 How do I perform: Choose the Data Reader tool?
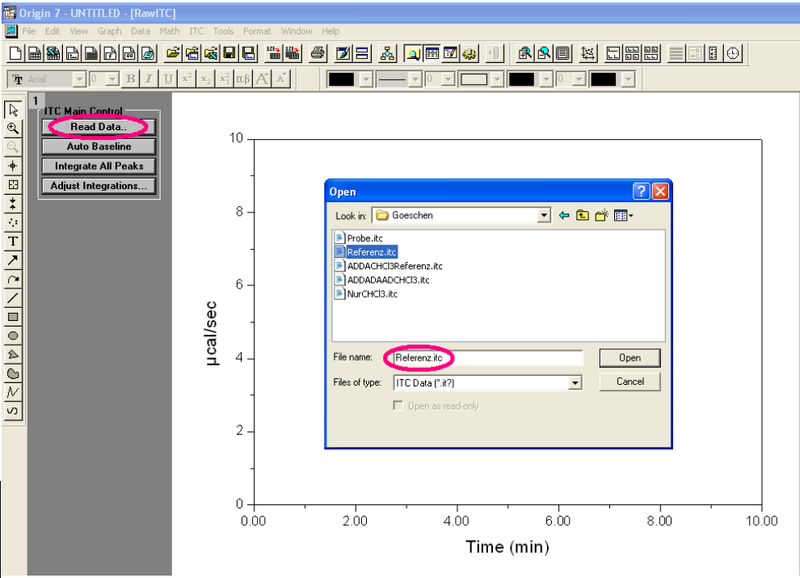(13, 185)
